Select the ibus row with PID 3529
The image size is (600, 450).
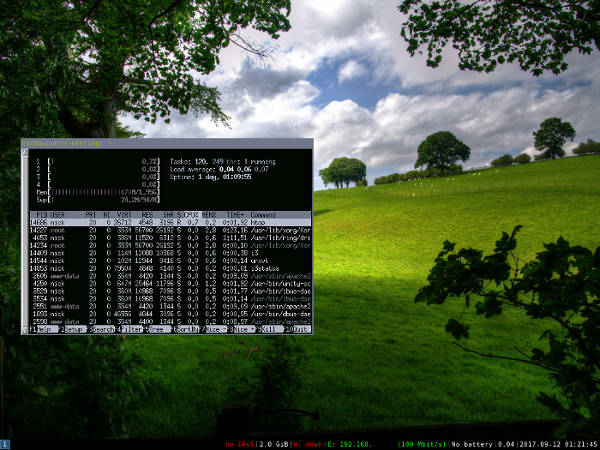tap(170, 292)
